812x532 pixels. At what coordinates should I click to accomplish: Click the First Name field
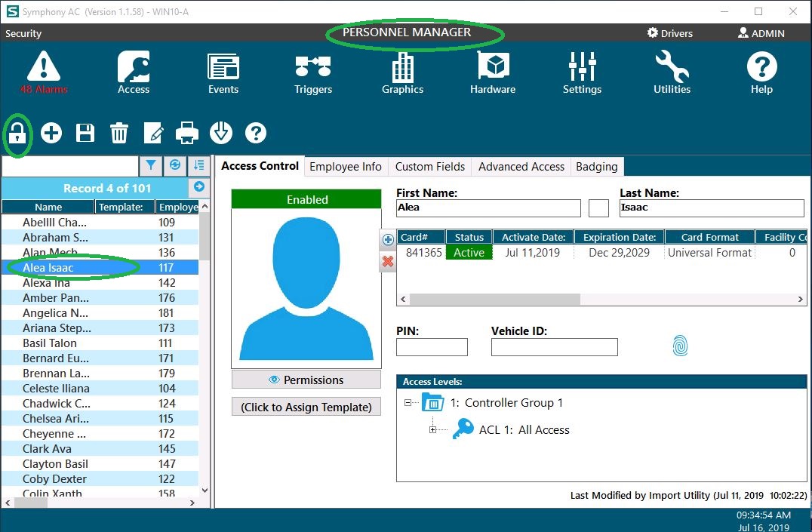click(x=488, y=208)
